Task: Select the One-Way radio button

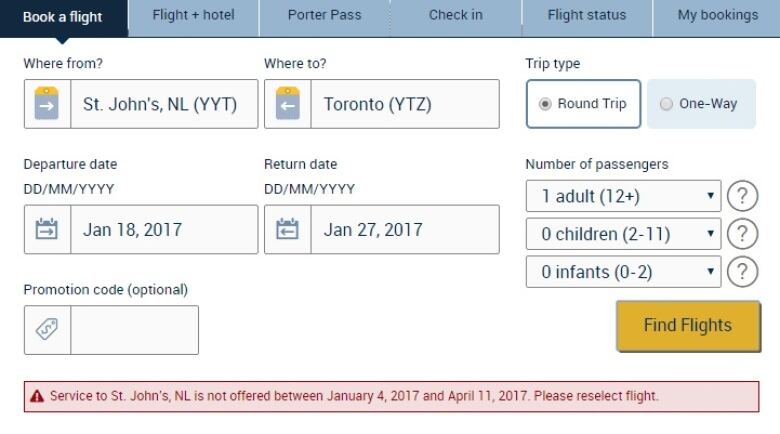Action: tap(666, 104)
